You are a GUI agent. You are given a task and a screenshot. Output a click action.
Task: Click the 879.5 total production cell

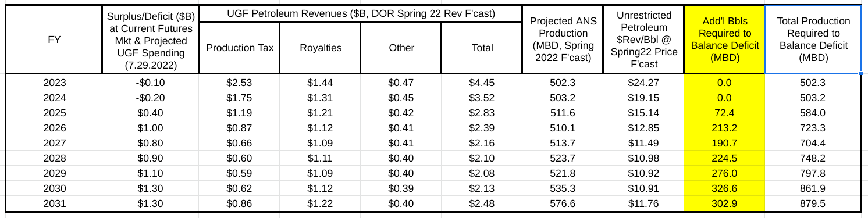[813, 203]
